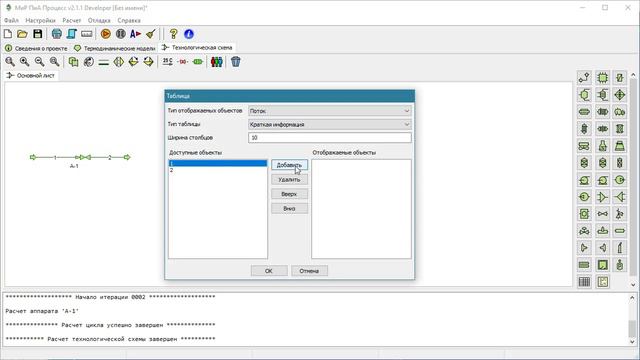This screenshot has width=640, height=360.
Task: Click the 'Таблица' dialog title bar
Action: (289, 96)
